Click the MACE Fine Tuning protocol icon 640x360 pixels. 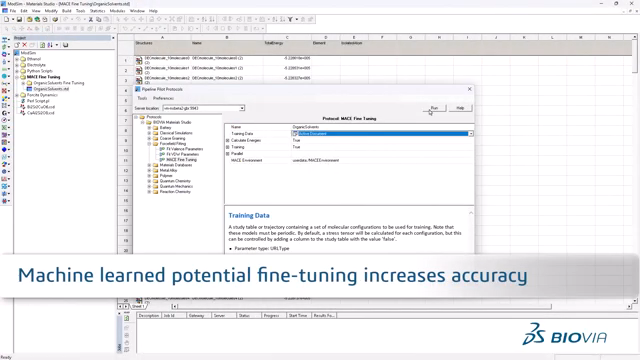(162, 160)
